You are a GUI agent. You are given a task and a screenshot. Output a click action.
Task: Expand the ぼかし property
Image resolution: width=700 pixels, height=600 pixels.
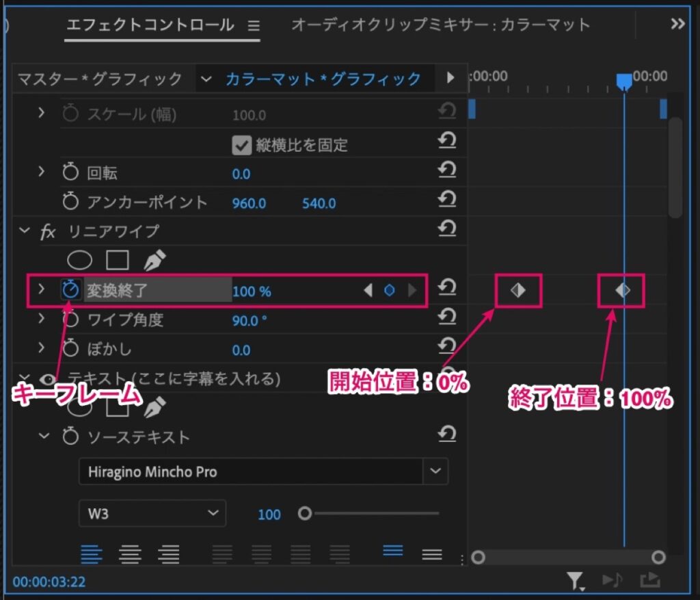pyautogui.click(x=41, y=348)
